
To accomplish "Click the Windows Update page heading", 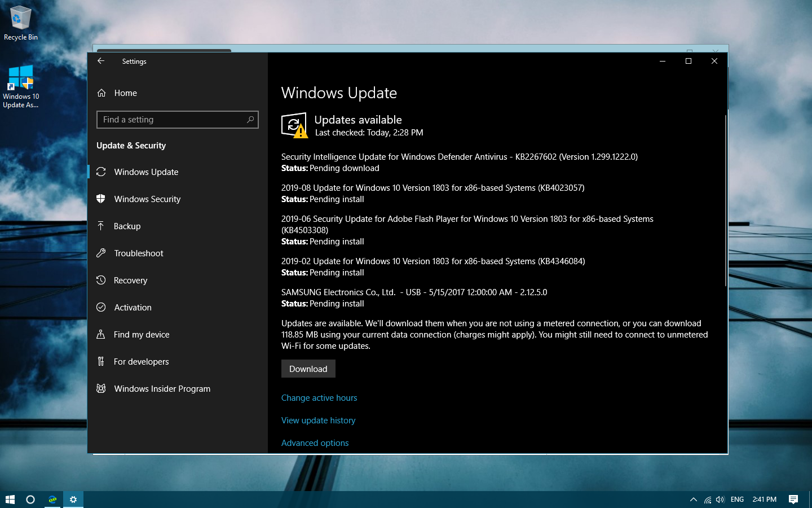I will (x=339, y=93).
